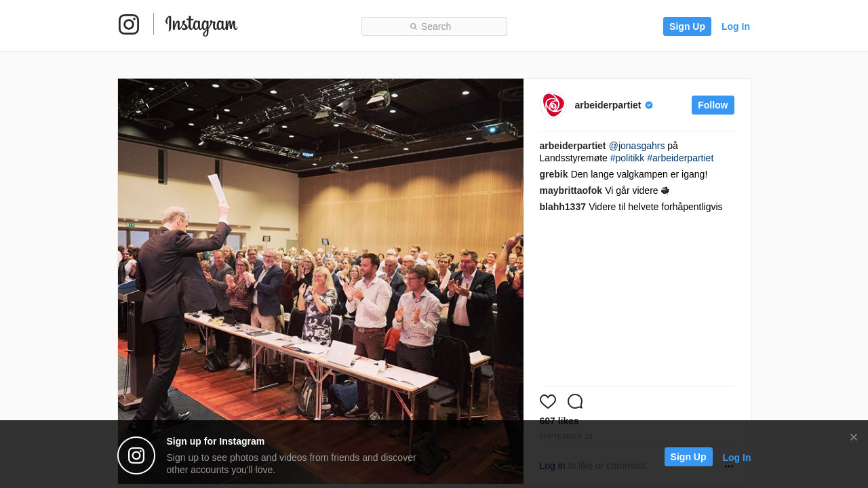Open comments with the speech bubble icon

click(575, 401)
